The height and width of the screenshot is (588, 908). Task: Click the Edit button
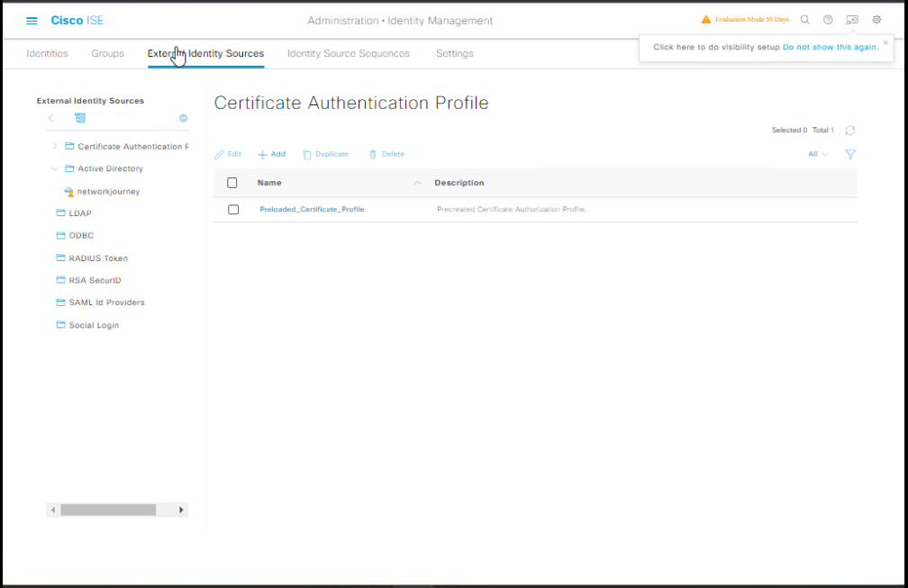[228, 154]
